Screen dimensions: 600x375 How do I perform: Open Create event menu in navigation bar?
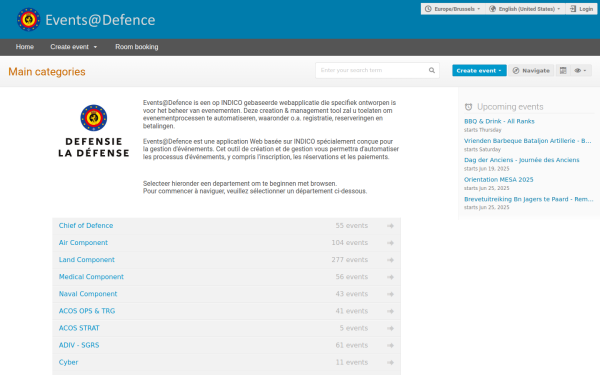coord(73,47)
